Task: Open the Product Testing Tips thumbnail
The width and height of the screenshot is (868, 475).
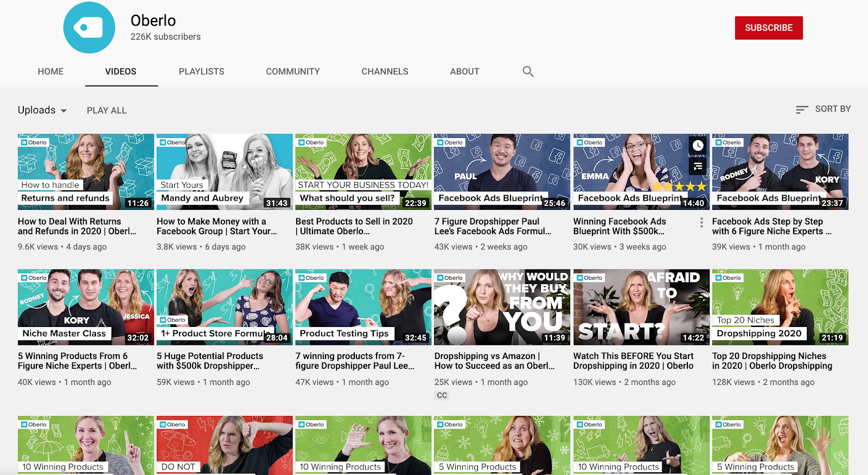Action: tap(363, 307)
